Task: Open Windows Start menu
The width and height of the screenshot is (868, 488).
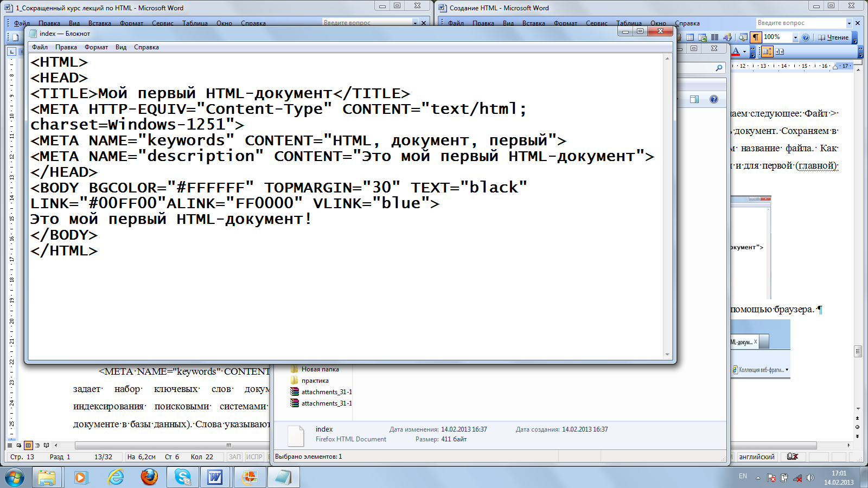Action: [x=15, y=478]
